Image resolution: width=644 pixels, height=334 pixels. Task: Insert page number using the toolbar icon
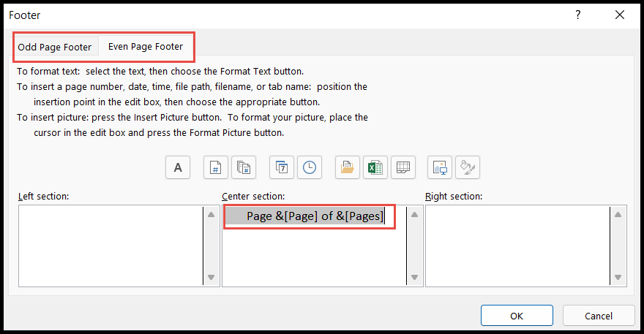pyautogui.click(x=215, y=167)
